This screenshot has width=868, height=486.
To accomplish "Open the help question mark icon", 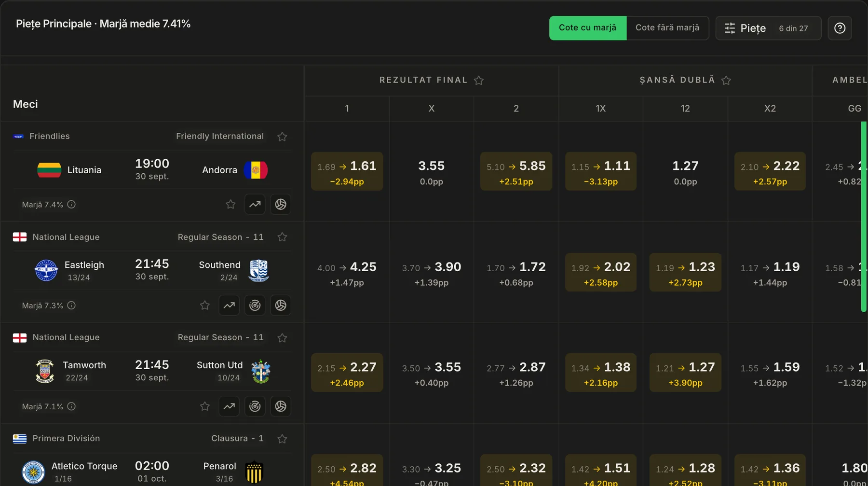I will [840, 28].
